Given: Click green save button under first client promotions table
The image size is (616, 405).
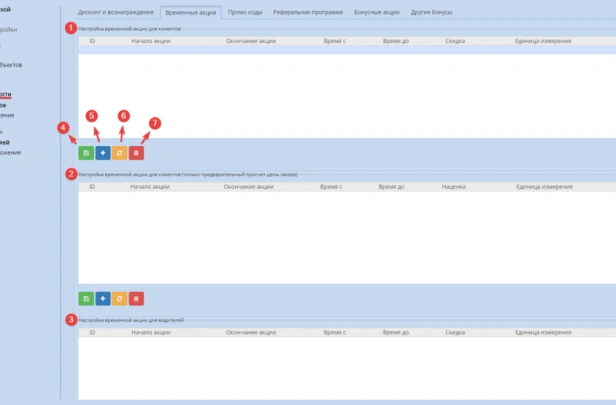Looking at the screenshot, I should coord(86,153).
